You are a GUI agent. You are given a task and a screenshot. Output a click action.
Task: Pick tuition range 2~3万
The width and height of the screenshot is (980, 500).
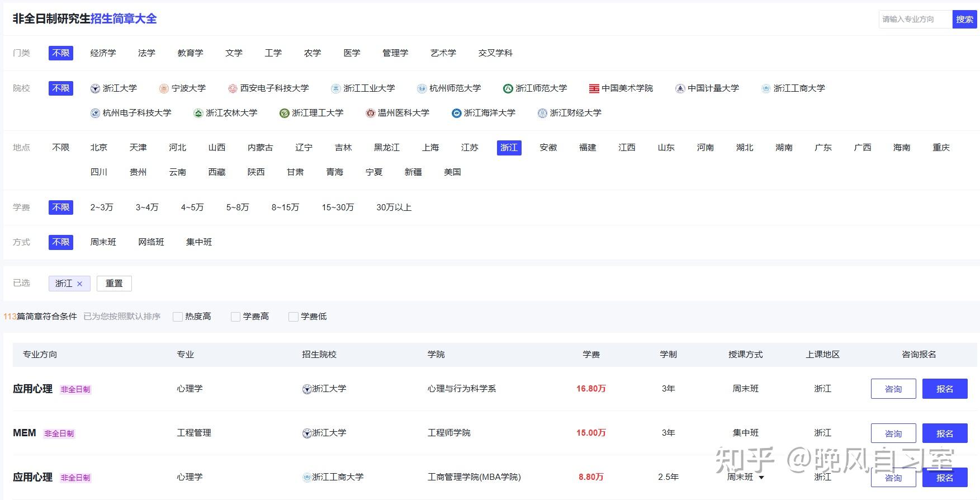point(102,207)
